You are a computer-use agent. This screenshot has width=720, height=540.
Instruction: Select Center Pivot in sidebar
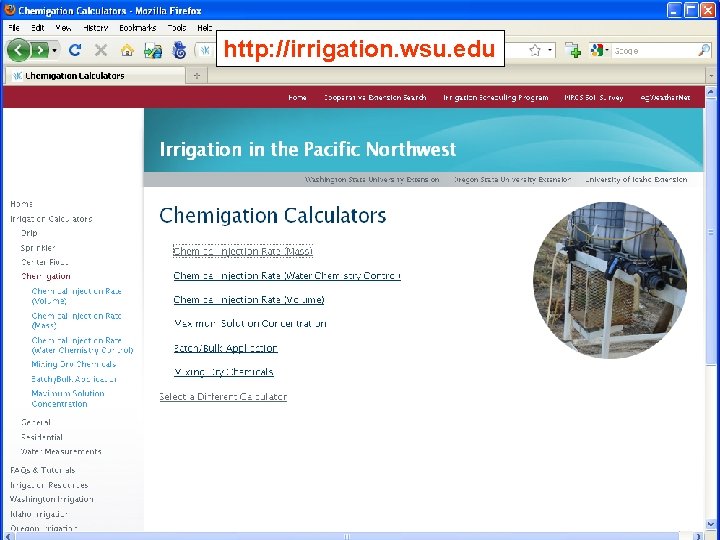tap(45, 262)
